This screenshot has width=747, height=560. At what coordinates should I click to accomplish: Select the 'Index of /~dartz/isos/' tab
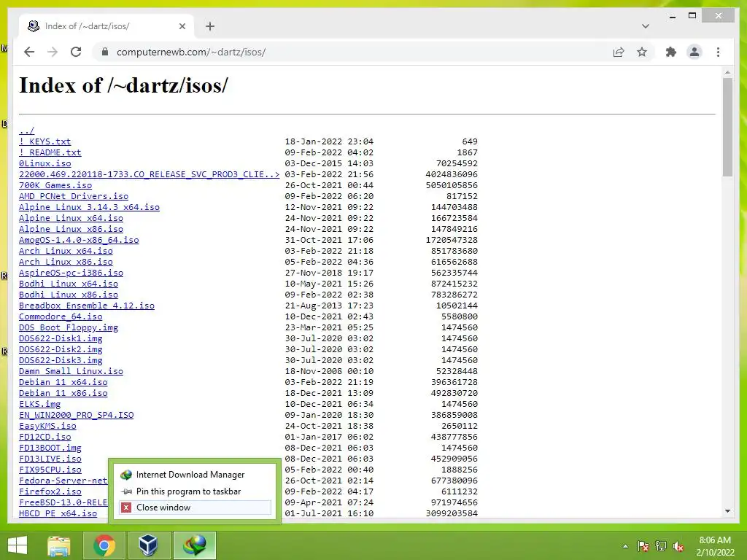tap(107, 26)
